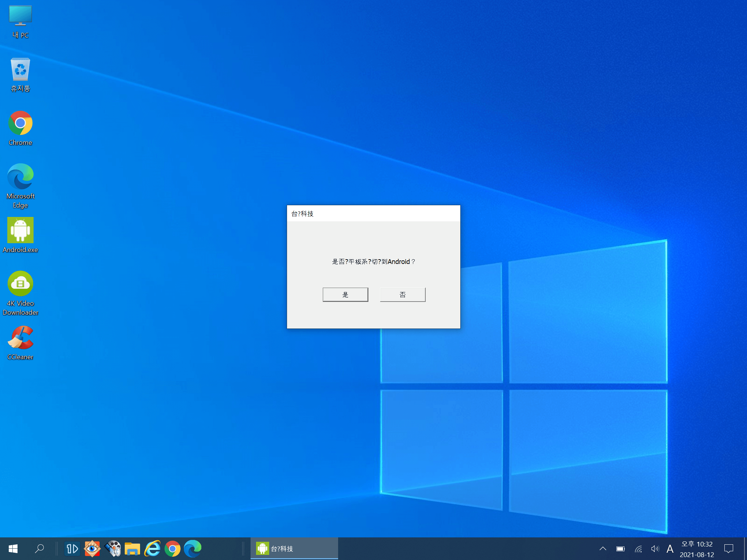Open the volume control in system tray
The image size is (747, 560).
655,549
